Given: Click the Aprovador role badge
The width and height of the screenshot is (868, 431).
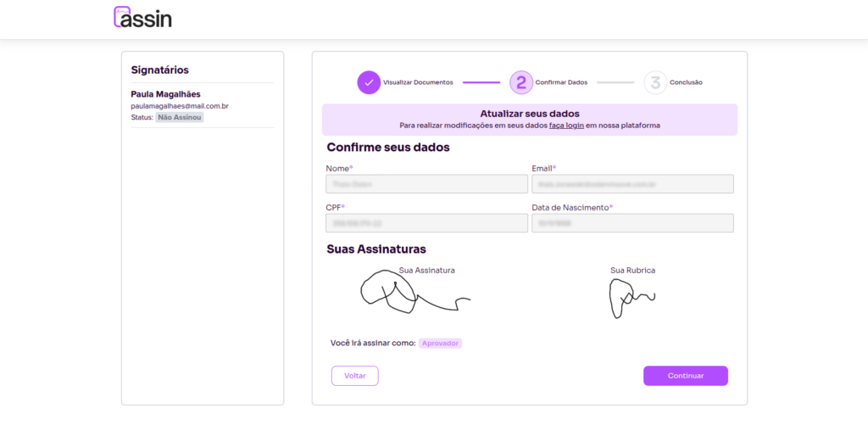Looking at the screenshot, I should click(x=440, y=344).
